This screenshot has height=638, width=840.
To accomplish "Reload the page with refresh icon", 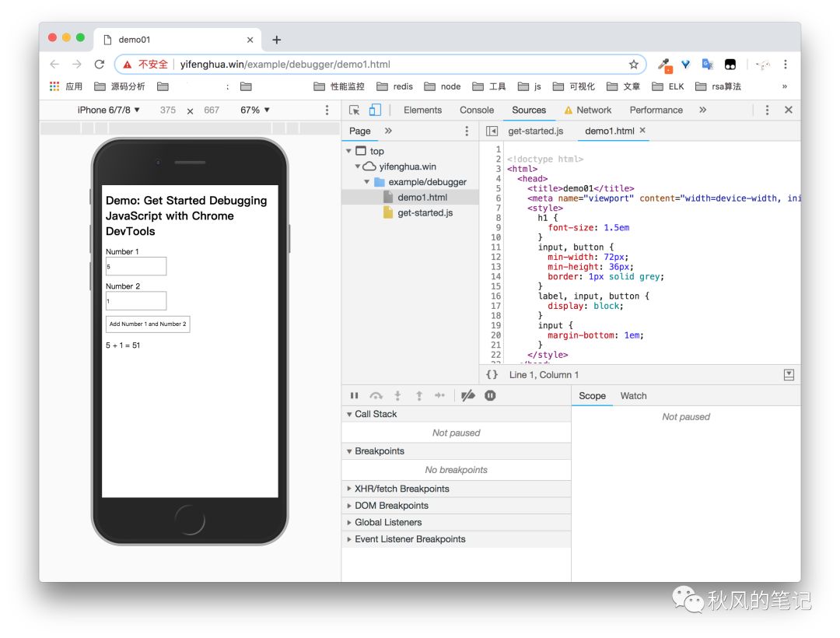I will tap(99, 65).
